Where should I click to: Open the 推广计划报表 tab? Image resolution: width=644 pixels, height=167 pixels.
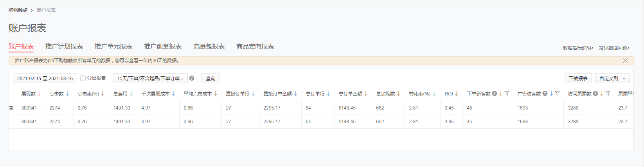[64, 47]
